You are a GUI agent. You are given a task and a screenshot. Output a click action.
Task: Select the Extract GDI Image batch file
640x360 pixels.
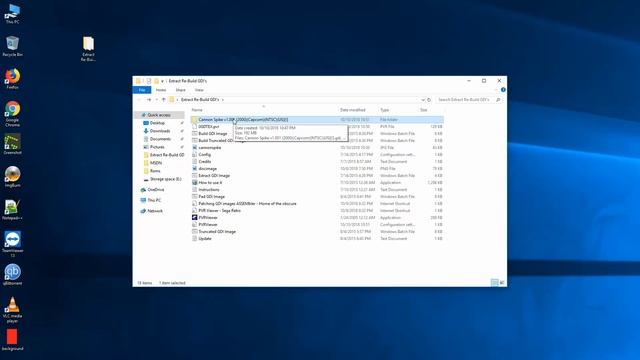point(214,176)
